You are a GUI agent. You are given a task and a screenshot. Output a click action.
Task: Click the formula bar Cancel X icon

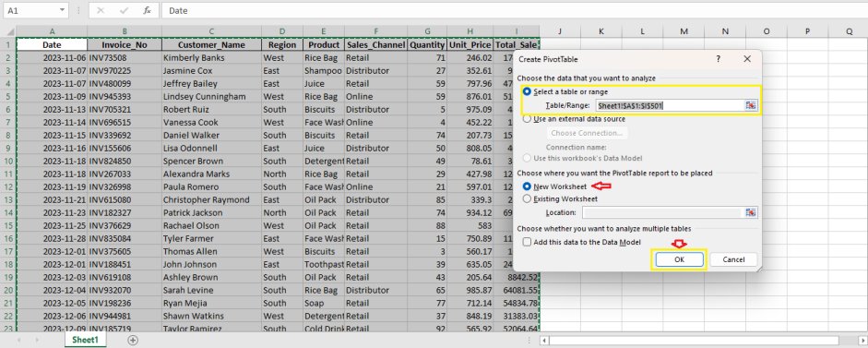(101, 10)
